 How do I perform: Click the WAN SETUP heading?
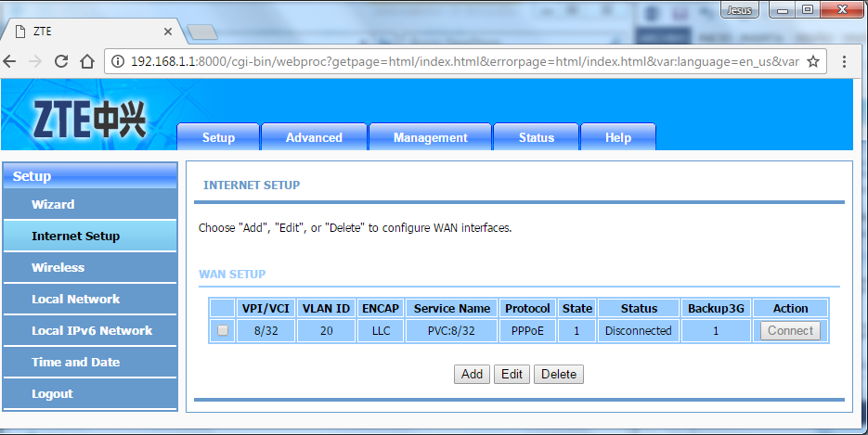point(232,275)
